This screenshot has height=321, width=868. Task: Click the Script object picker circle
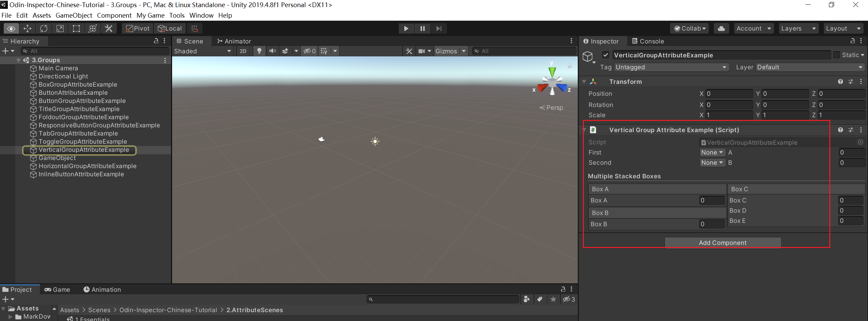861,142
